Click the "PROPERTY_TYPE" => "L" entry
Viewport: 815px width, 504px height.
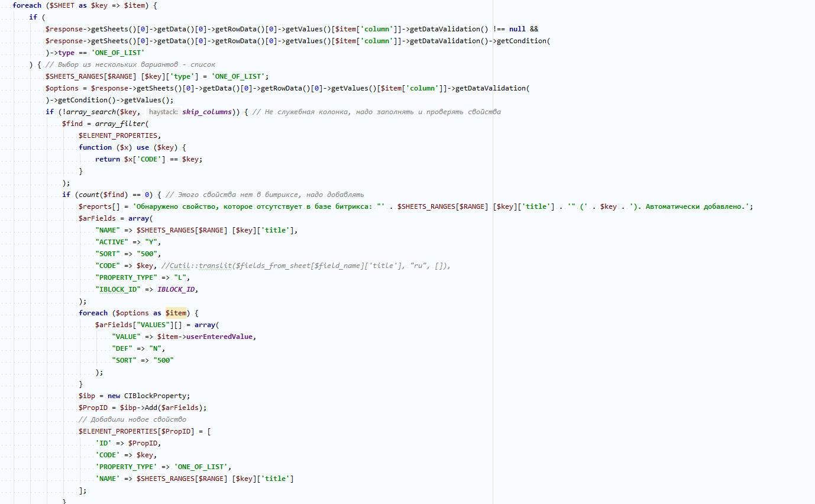[143, 277]
